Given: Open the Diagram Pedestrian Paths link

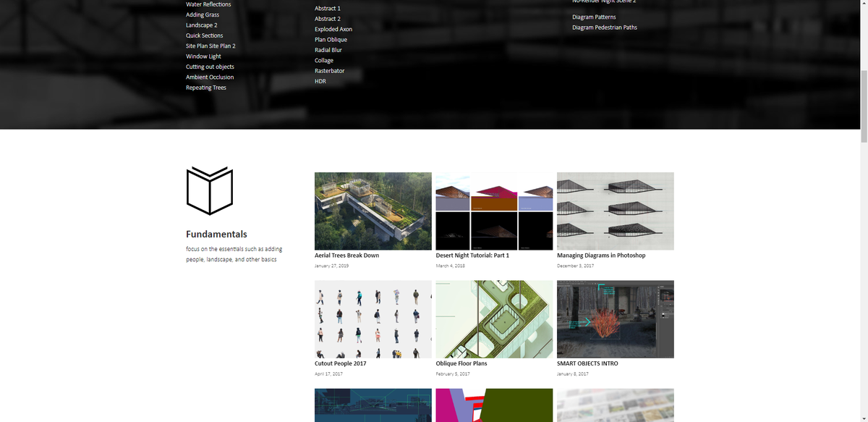Looking at the screenshot, I should 605,28.
